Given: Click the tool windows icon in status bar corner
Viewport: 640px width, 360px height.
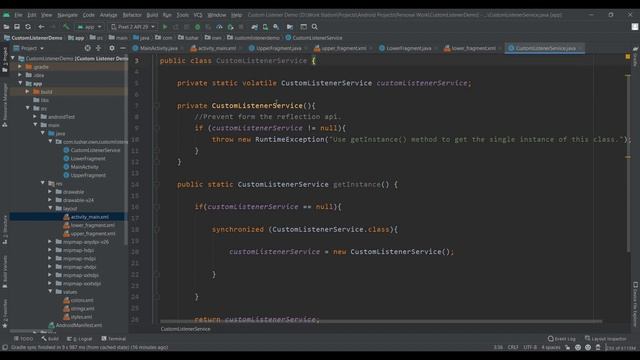Looking at the screenshot, I should coord(5,347).
